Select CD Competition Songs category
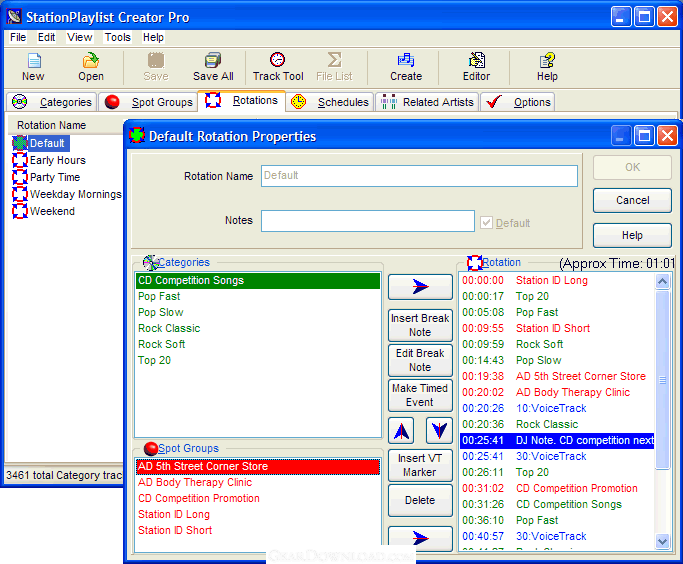 257,280
